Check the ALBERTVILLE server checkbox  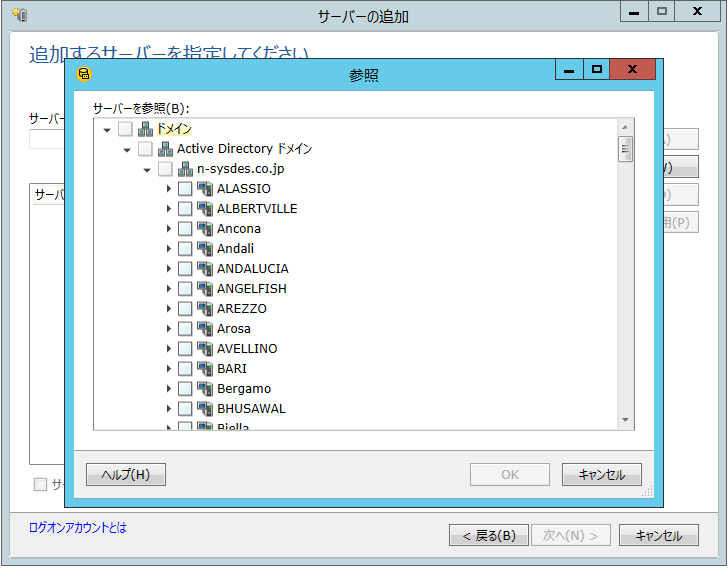185,209
